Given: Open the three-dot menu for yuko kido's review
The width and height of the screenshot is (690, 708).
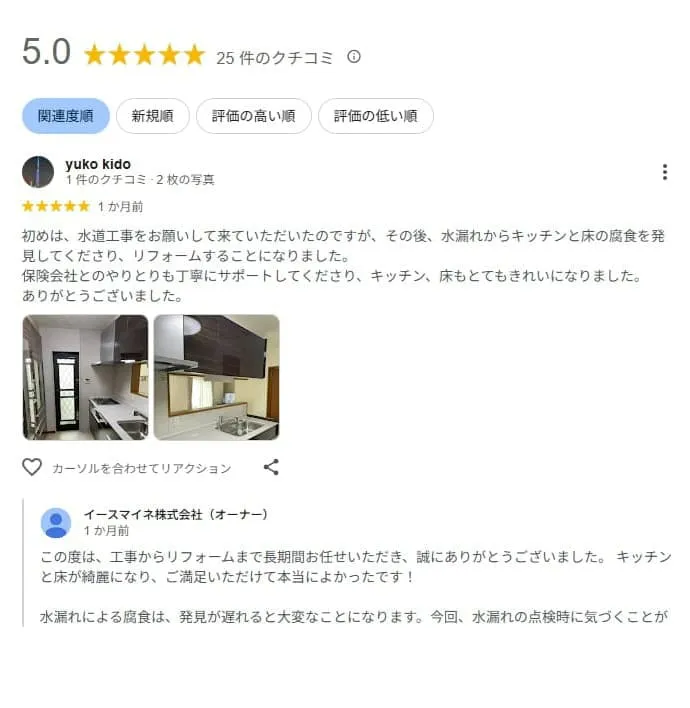Looking at the screenshot, I should click(665, 172).
